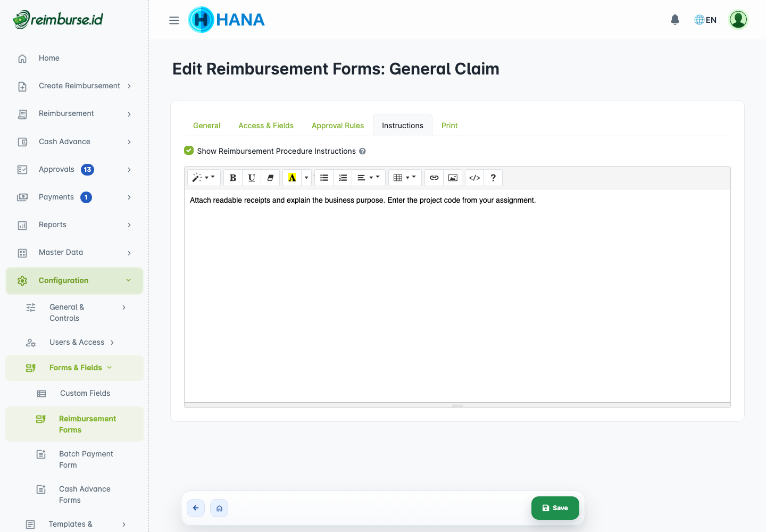Apply the yellow highlight text color
The width and height of the screenshot is (766, 532).
point(292,178)
